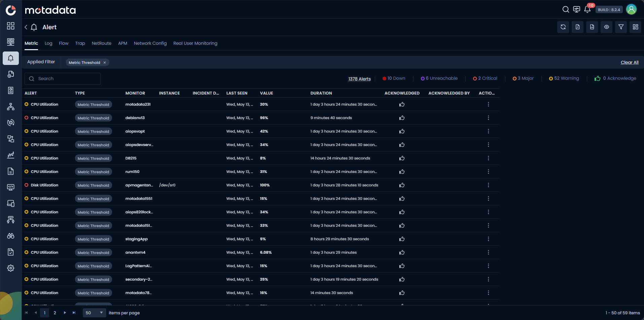644x320 pixels.
Task: Click the global search magnifier icon
Action: (566, 9)
